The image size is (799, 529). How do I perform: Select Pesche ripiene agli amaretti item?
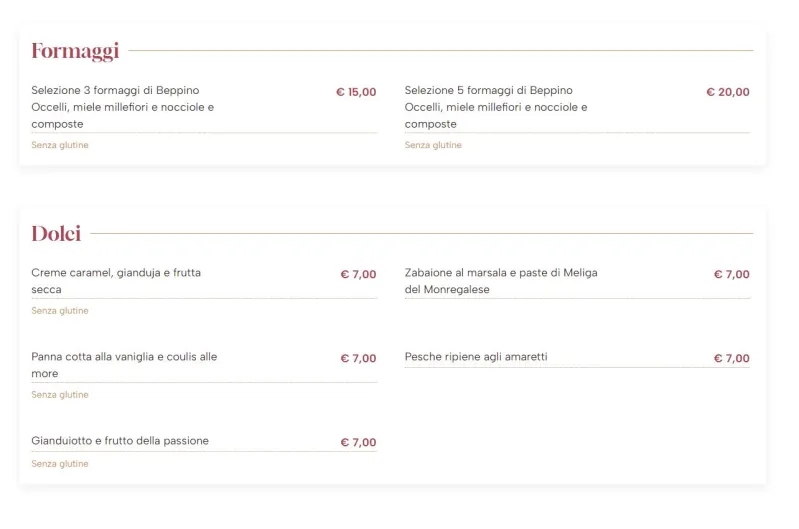[x=476, y=357]
